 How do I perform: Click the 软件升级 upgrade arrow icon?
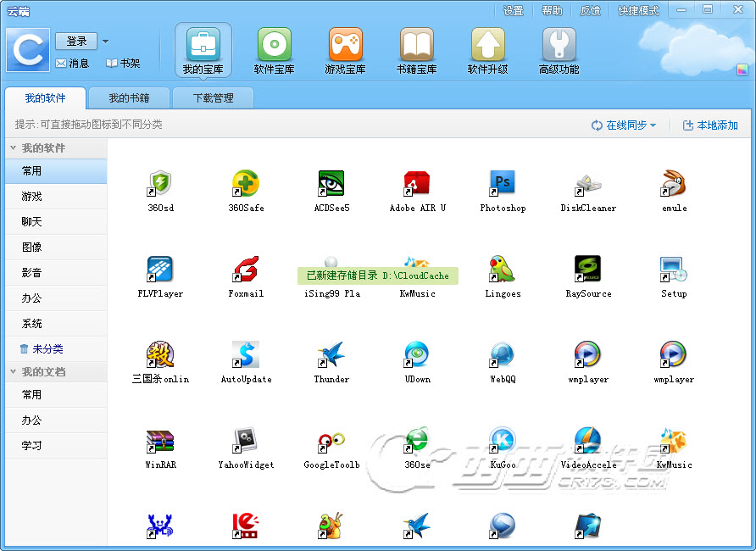tap(487, 46)
